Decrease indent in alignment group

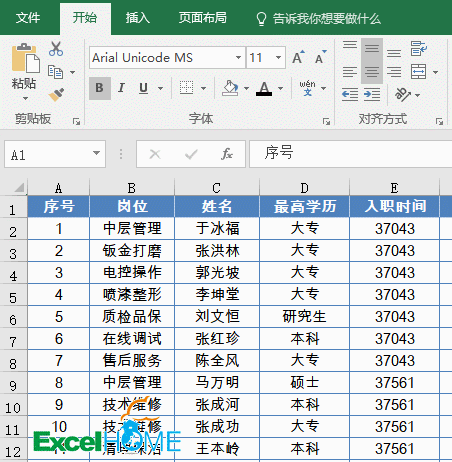(x=350, y=95)
